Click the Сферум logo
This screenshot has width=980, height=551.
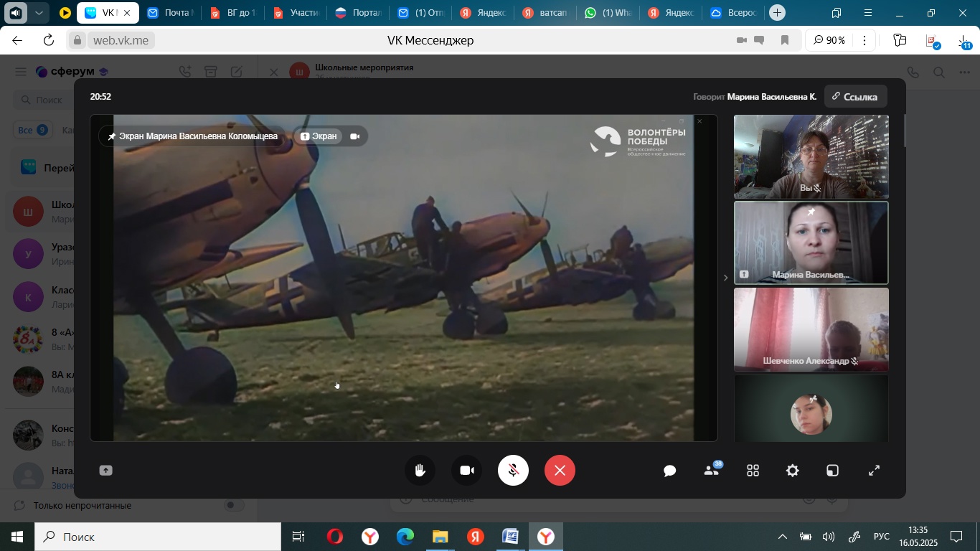coord(71,72)
